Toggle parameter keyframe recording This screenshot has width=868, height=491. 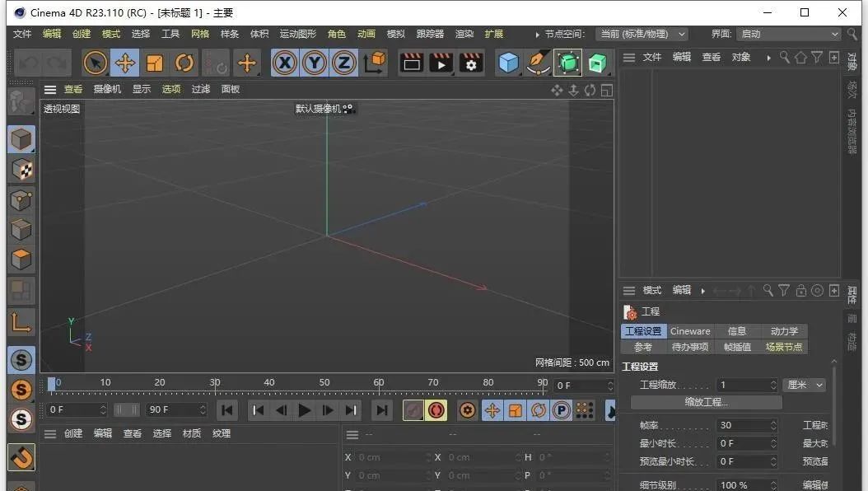pos(562,410)
